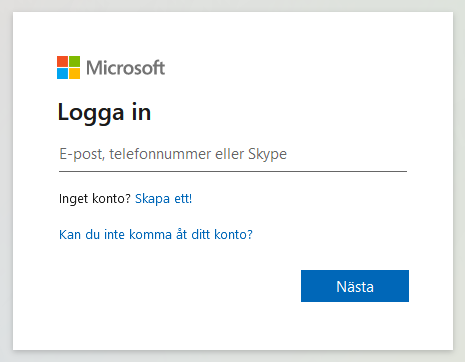Click the red square in Microsoft logo
The image size is (465, 362).
click(x=62, y=61)
